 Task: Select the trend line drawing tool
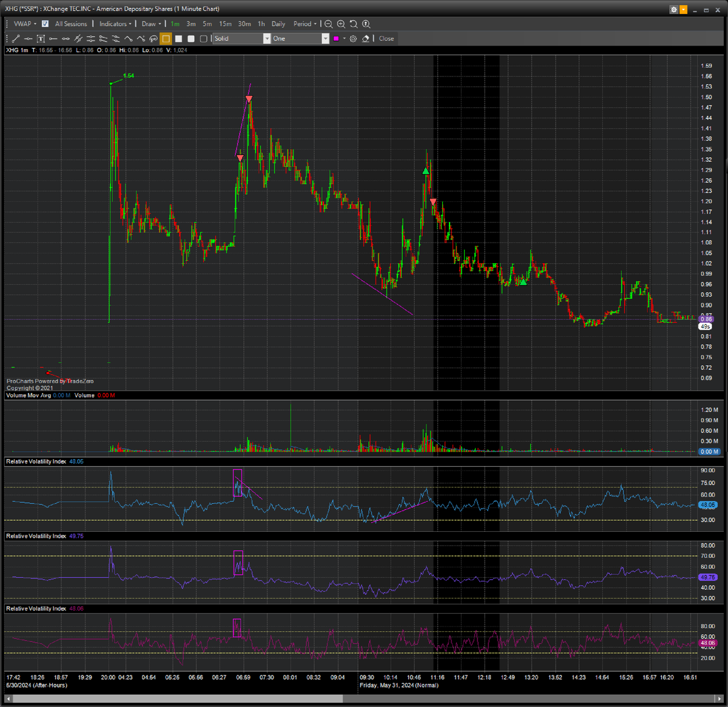coord(15,39)
